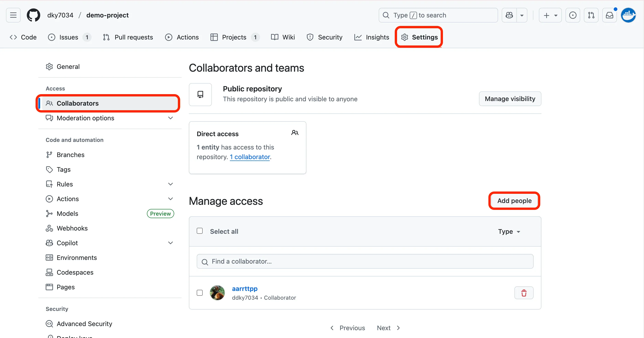Expand the Rules sidebar section
644x338 pixels.
point(171,184)
